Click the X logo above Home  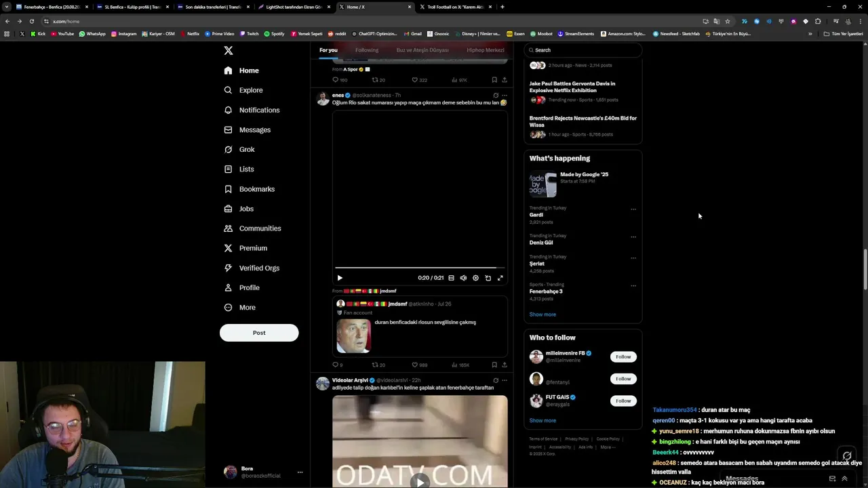[229, 51]
